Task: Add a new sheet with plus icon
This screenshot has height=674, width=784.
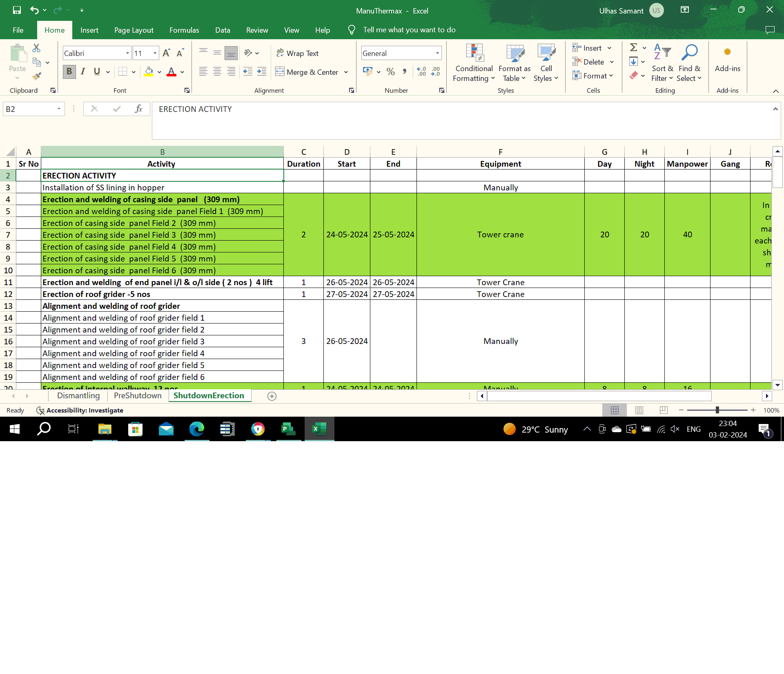Action: [272, 396]
